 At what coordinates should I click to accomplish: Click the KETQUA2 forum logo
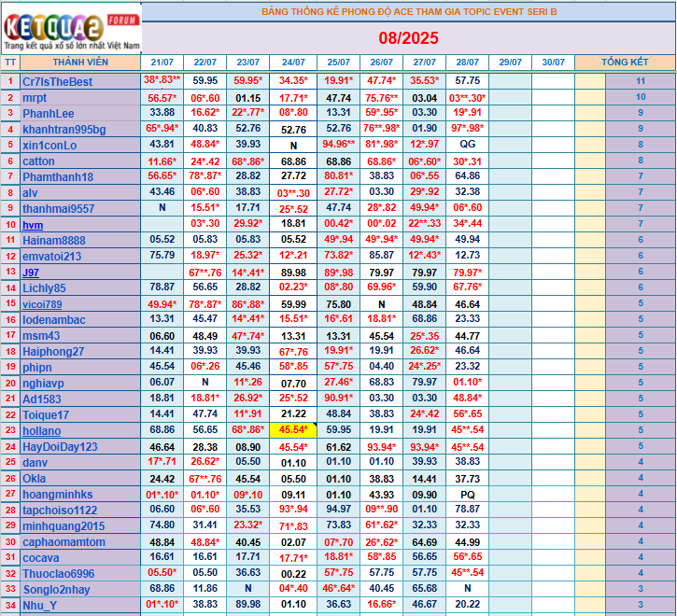coord(71,29)
